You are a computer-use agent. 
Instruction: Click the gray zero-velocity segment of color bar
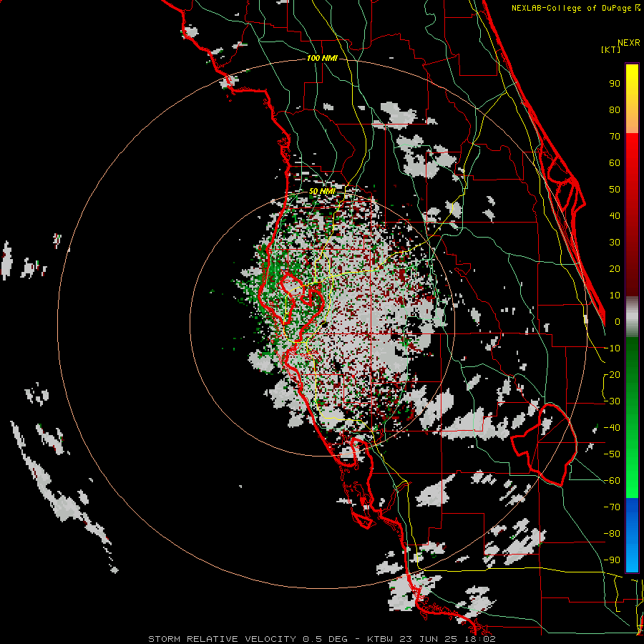click(632, 318)
